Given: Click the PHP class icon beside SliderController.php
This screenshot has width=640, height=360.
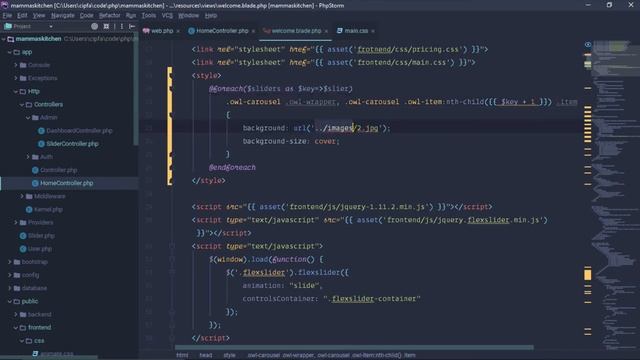Looking at the screenshot, I should tap(41, 144).
